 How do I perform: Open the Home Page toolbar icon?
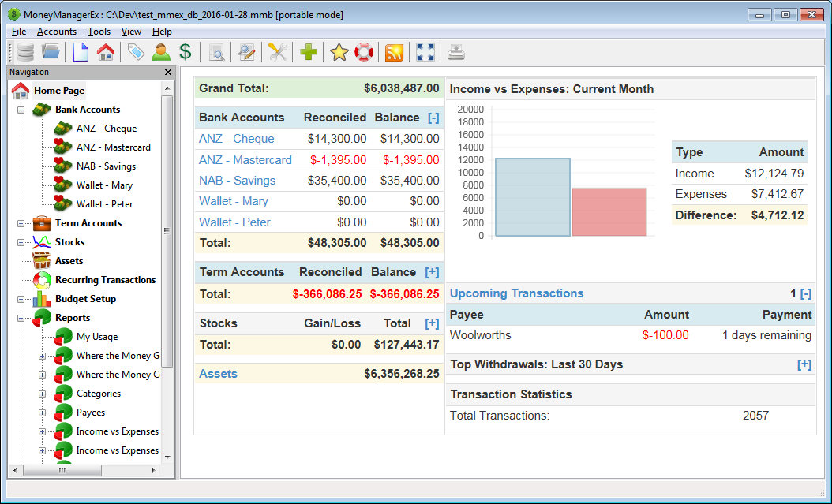click(x=106, y=52)
